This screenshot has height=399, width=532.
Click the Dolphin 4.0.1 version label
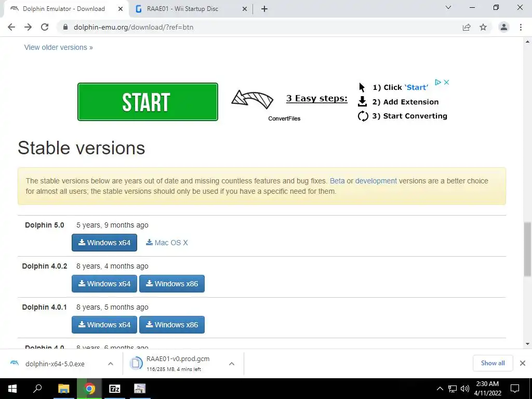45,307
